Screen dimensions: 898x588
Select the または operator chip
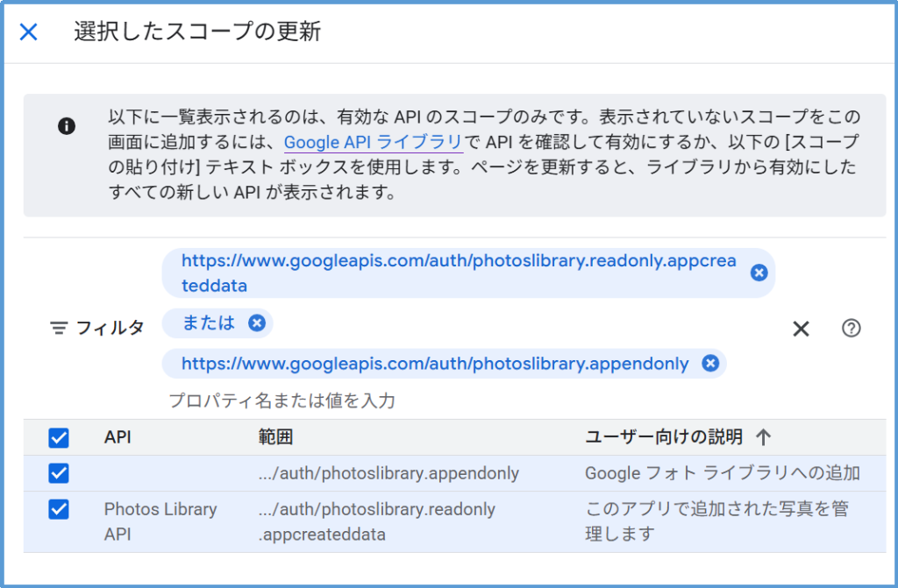coord(209,323)
